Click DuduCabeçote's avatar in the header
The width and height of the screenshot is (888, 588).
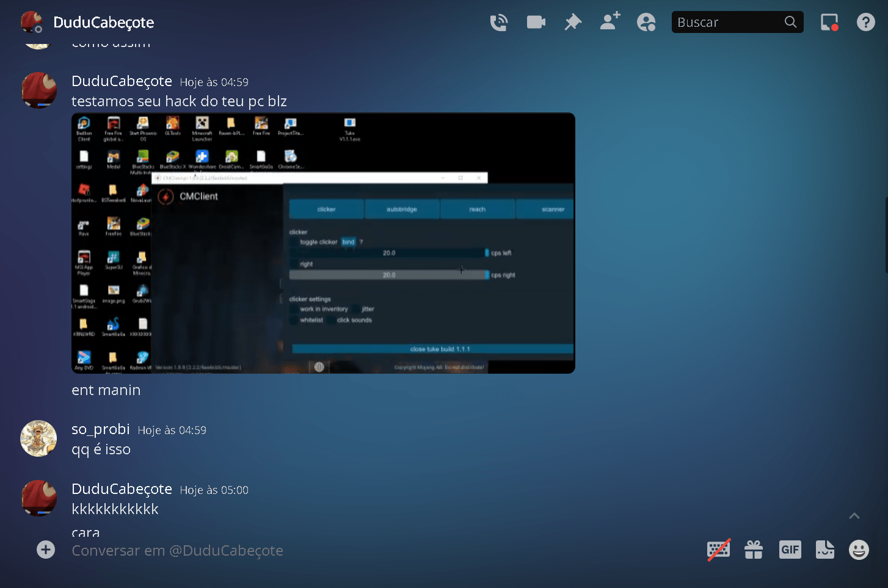click(32, 22)
